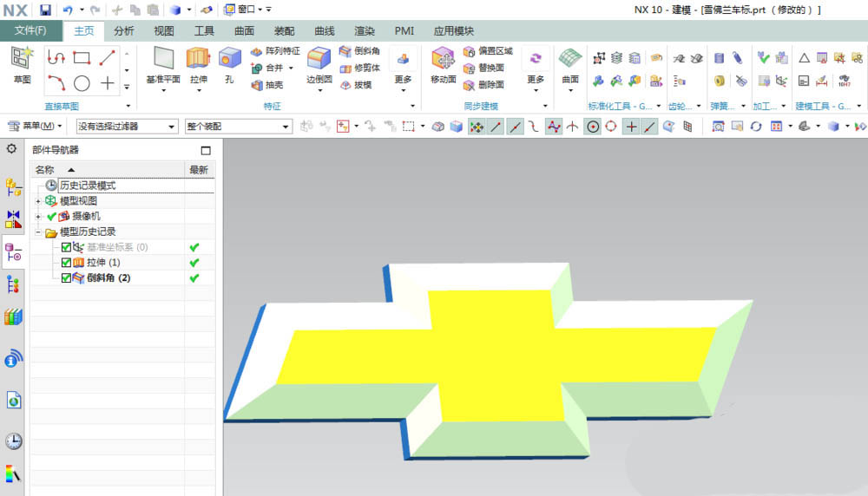This screenshot has height=496, width=868.
Task: Open Edge Blend (边倒圆) tool
Action: 319,65
